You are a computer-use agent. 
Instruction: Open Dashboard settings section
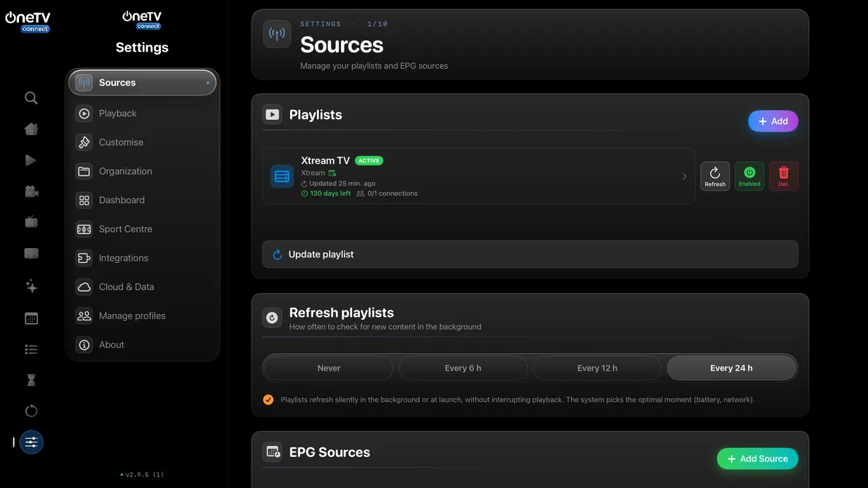click(142, 200)
